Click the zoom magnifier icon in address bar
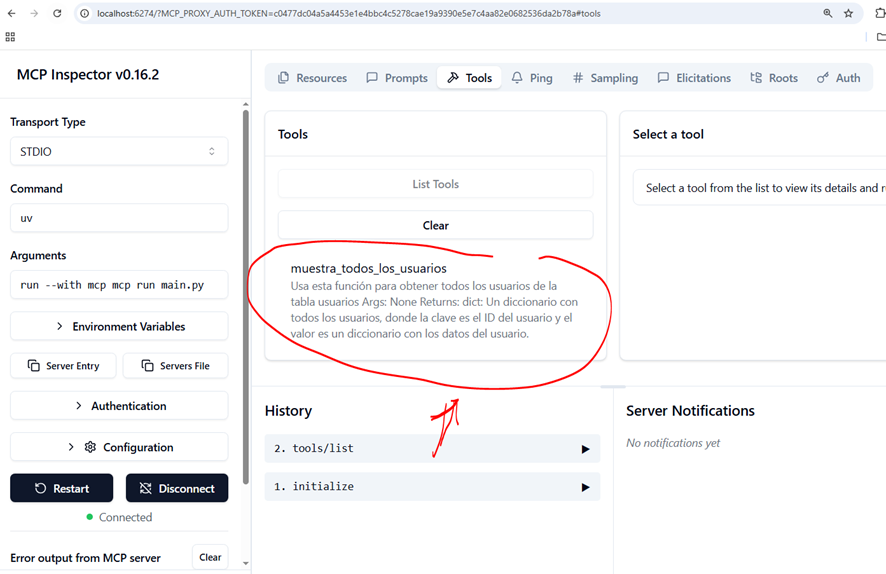Viewport: 886px width, 574px height. [828, 14]
